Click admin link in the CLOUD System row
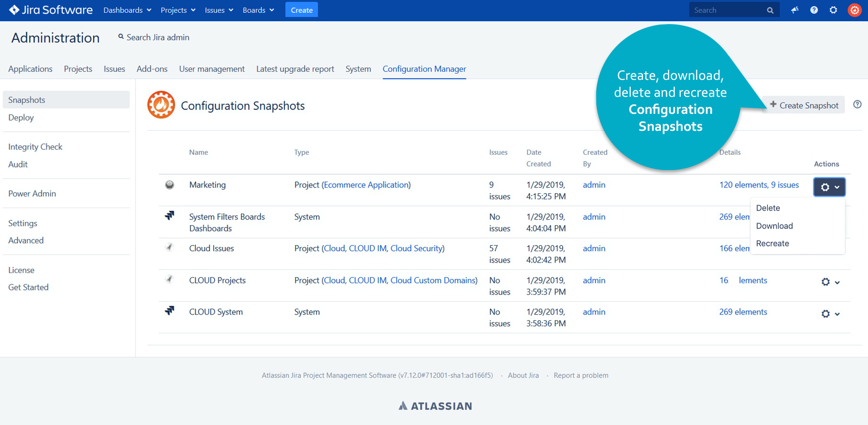The height and width of the screenshot is (425, 868). [x=594, y=312]
